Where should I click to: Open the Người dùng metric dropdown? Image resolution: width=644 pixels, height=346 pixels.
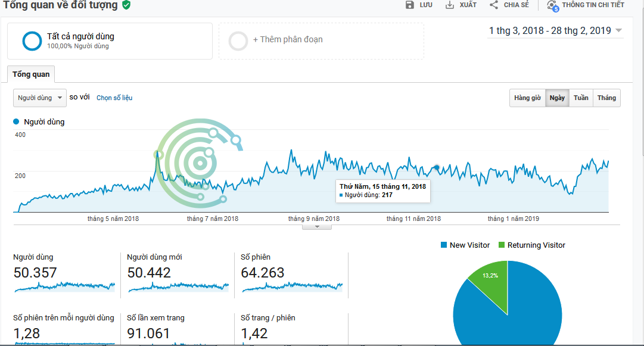click(40, 98)
